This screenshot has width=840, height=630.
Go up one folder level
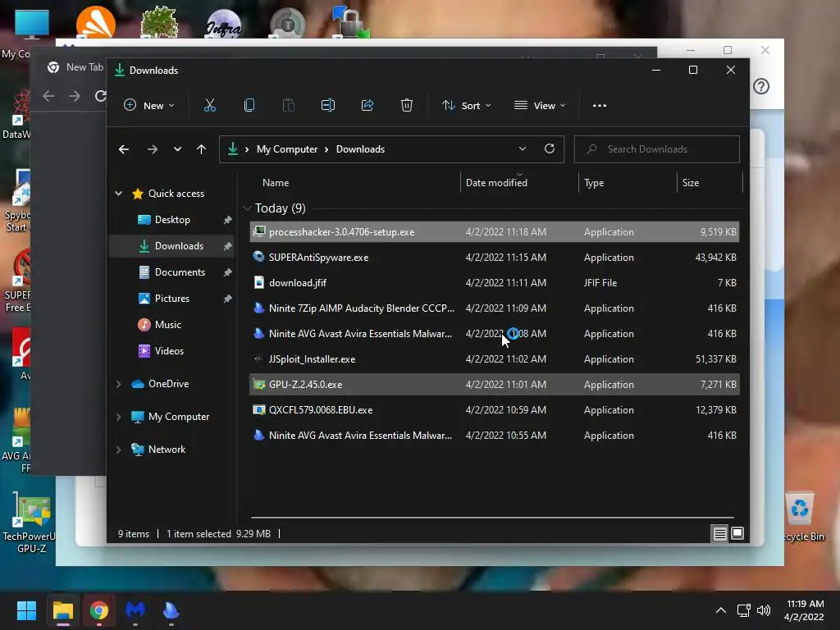[202, 149]
